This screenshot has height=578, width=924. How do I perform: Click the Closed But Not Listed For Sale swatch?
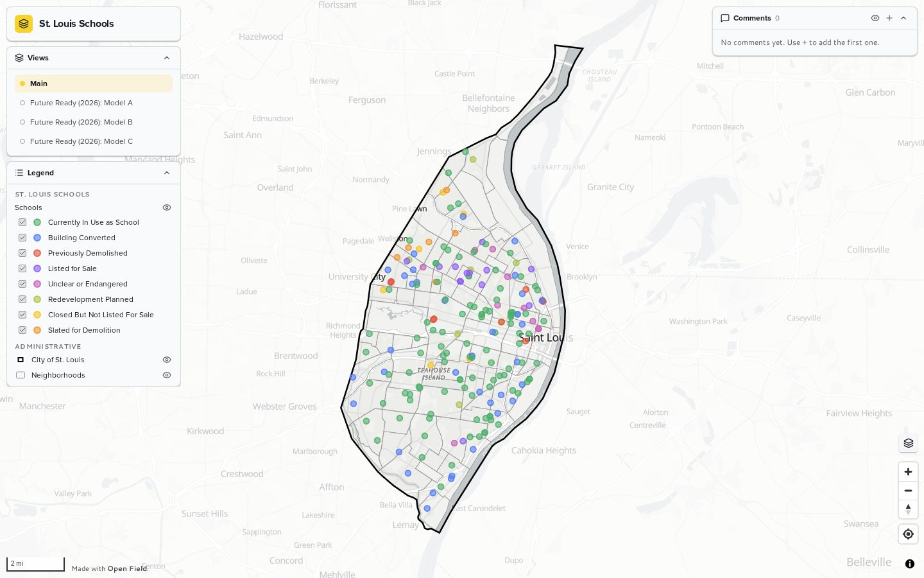pyautogui.click(x=37, y=315)
